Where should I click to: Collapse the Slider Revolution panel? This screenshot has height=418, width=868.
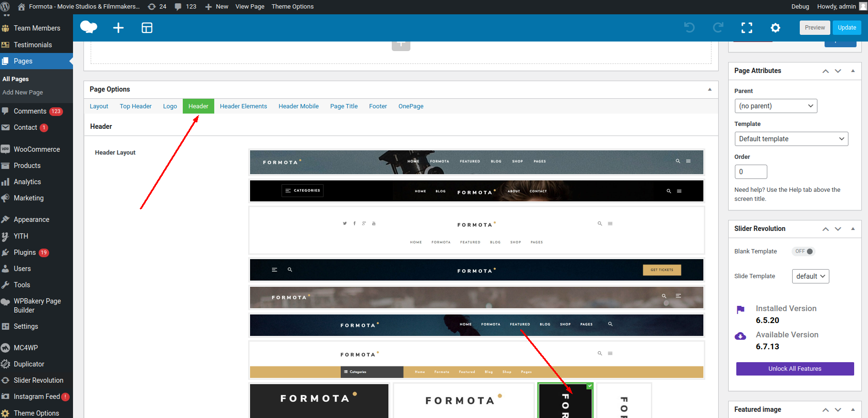(853, 229)
